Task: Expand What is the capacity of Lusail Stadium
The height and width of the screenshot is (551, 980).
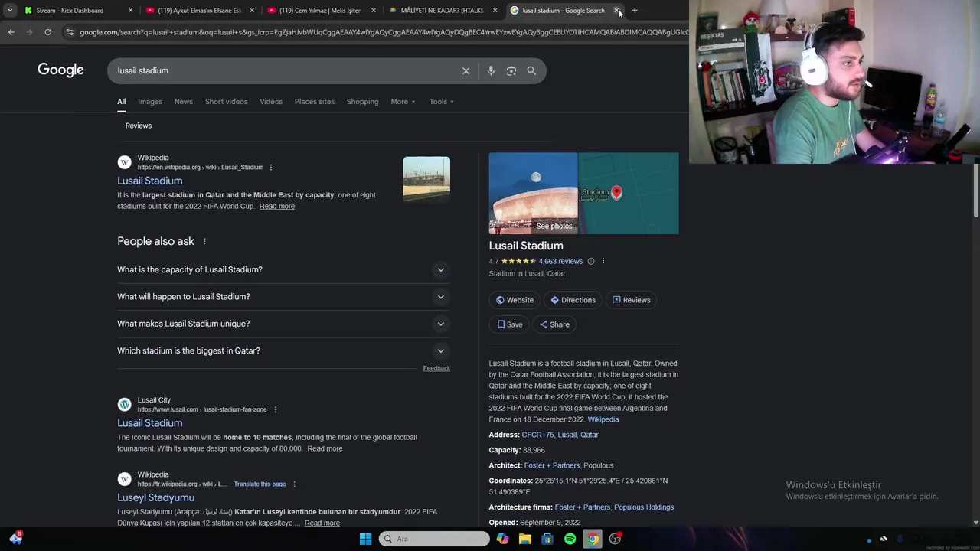Action: (x=283, y=269)
